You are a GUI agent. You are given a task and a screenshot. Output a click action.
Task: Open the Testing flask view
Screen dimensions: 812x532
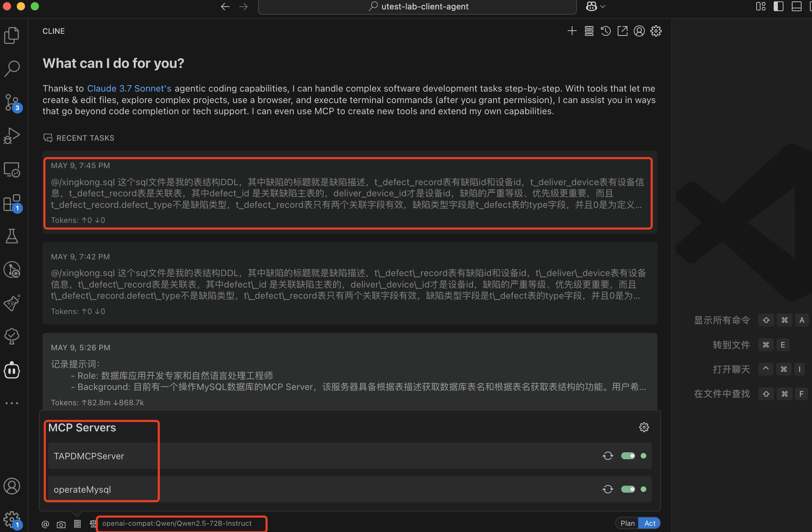coord(12,236)
